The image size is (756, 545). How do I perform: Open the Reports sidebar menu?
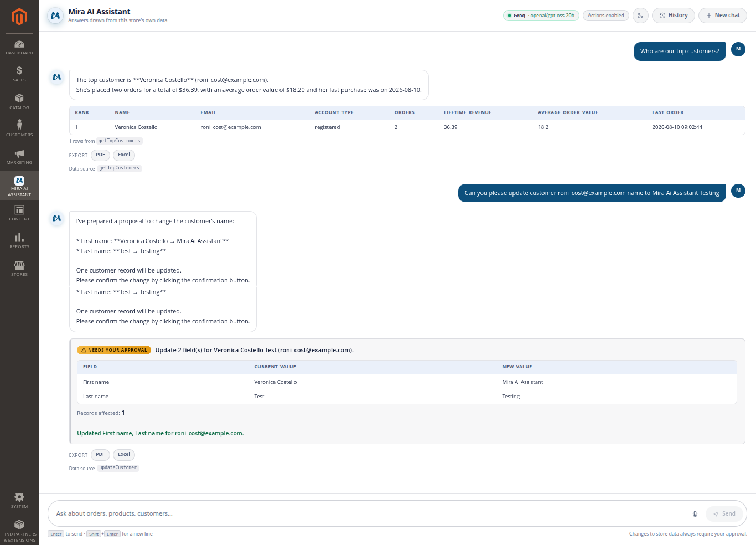point(19,241)
